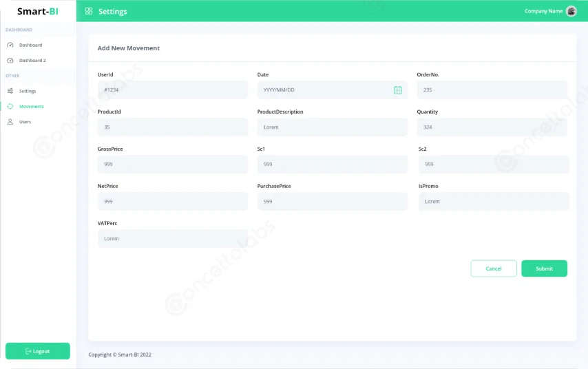Click the Movements circle icon
The width and height of the screenshot is (588, 369).
click(10, 106)
